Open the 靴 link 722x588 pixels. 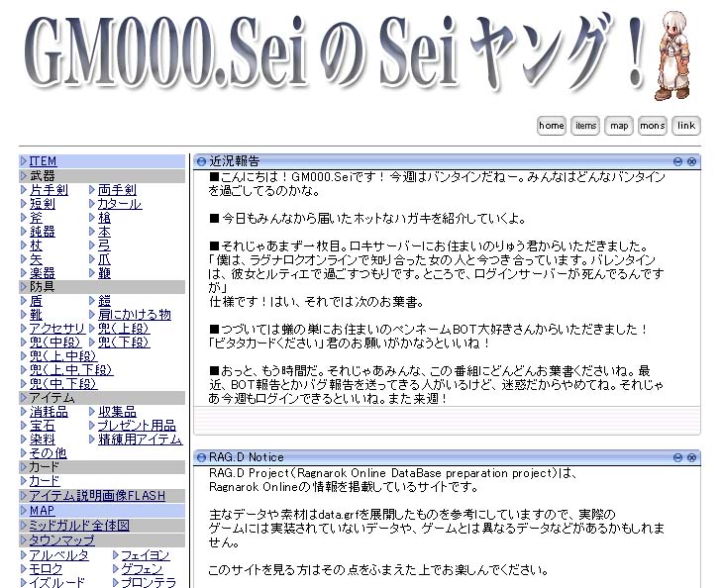[36, 314]
